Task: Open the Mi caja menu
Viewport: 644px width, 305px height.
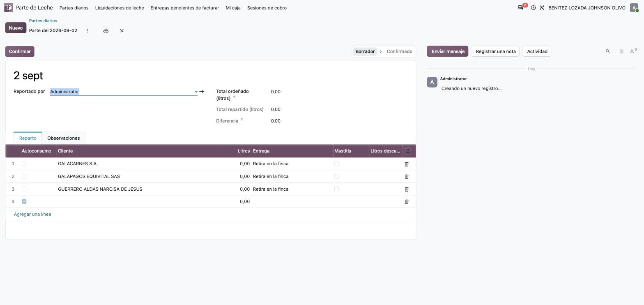Action: pos(233,8)
